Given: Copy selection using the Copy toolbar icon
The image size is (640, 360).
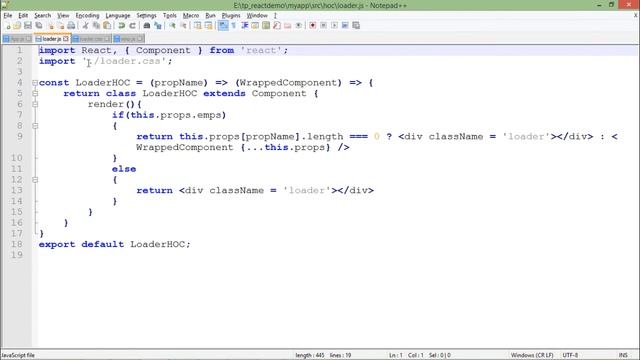Looking at the screenshot, I should pos(96,26).
